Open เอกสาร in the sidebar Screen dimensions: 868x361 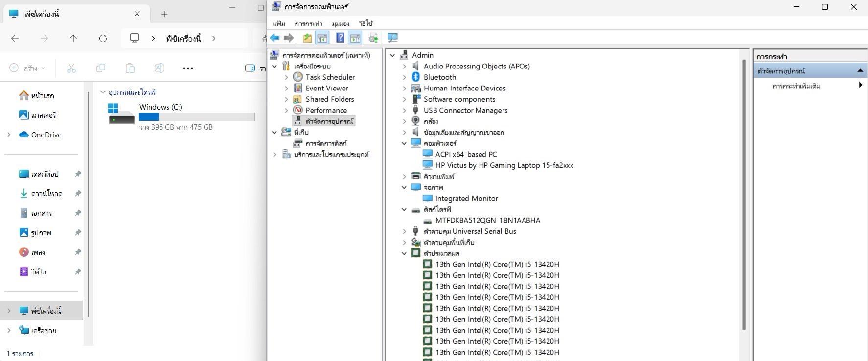(42, 213)
